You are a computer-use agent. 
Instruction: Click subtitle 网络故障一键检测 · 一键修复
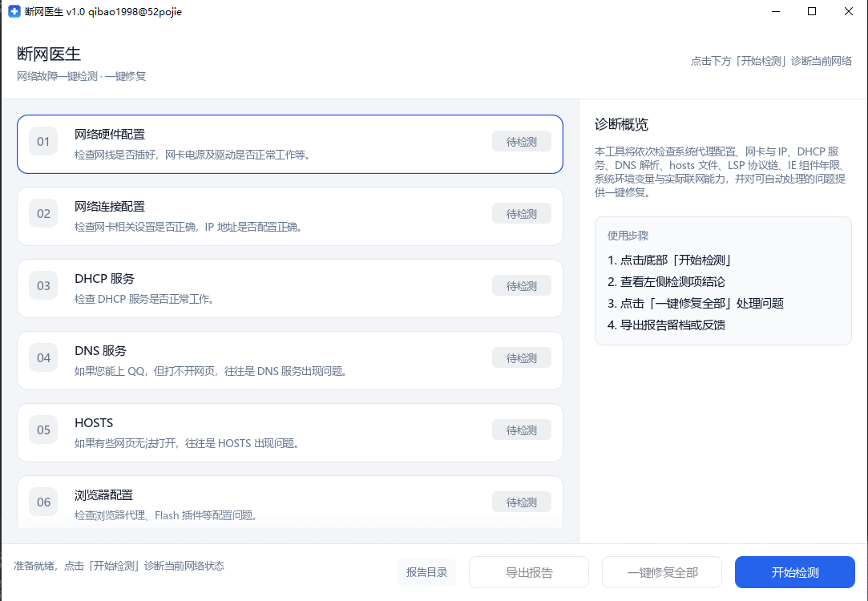(x=82, y=76)
